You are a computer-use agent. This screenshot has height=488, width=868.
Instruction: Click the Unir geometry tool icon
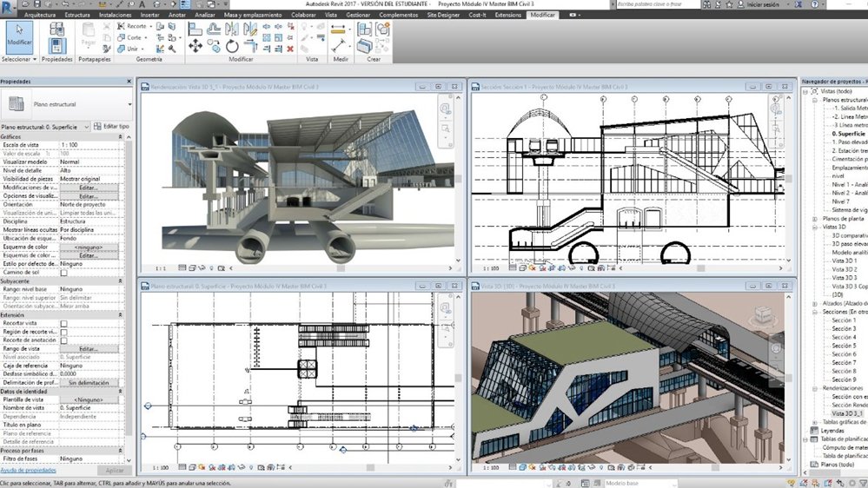coord(122,49)
